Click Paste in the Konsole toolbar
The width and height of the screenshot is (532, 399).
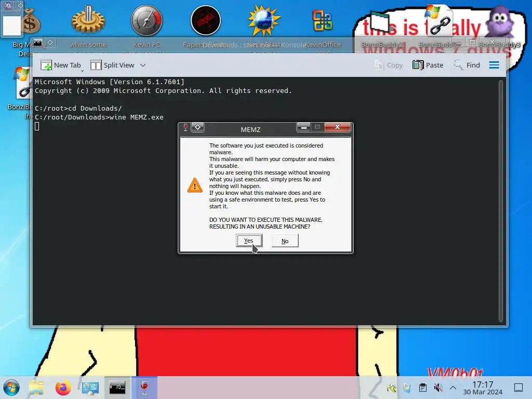click(428, 65)
